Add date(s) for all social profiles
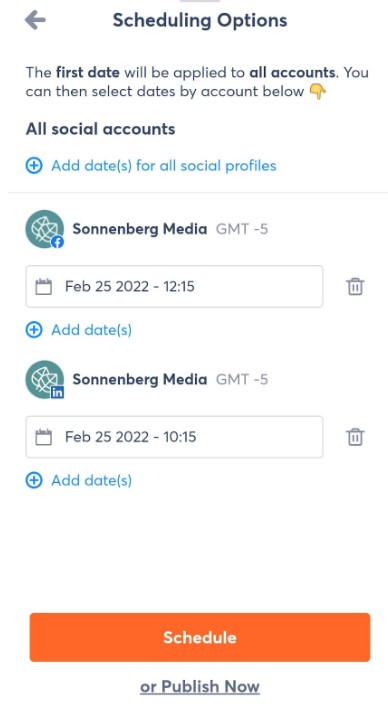Viewport: 388px width, 707px height. tap(164, 165)
